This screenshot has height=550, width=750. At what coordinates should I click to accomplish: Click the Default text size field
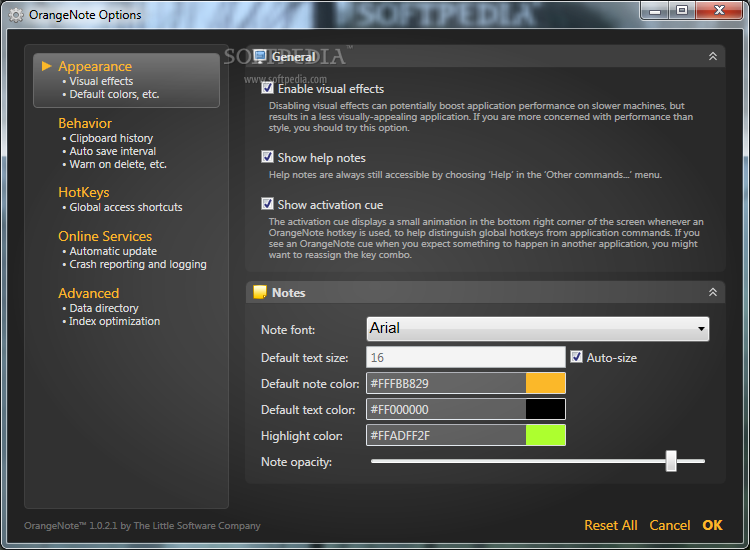466,357
